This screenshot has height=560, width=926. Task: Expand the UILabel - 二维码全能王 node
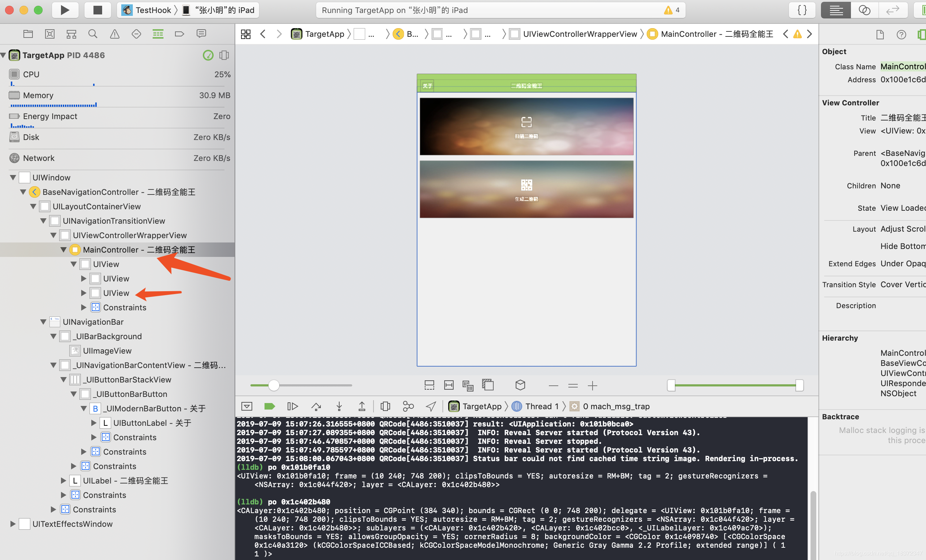pyautogui.click(x=64, y=481)
